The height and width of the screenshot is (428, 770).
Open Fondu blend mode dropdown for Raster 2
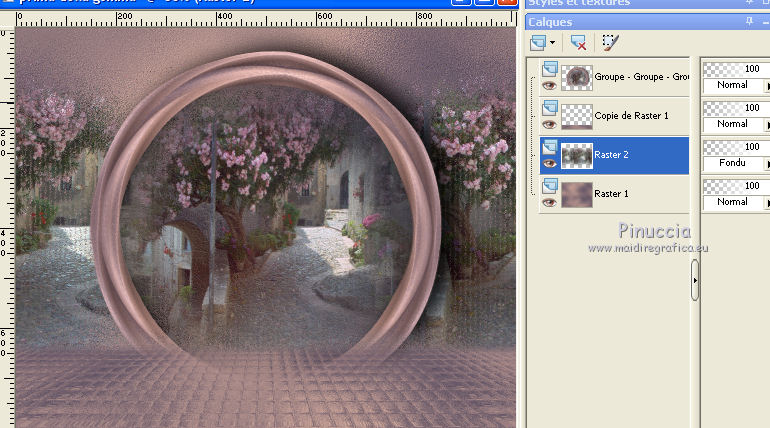click(x=736, y=163)
